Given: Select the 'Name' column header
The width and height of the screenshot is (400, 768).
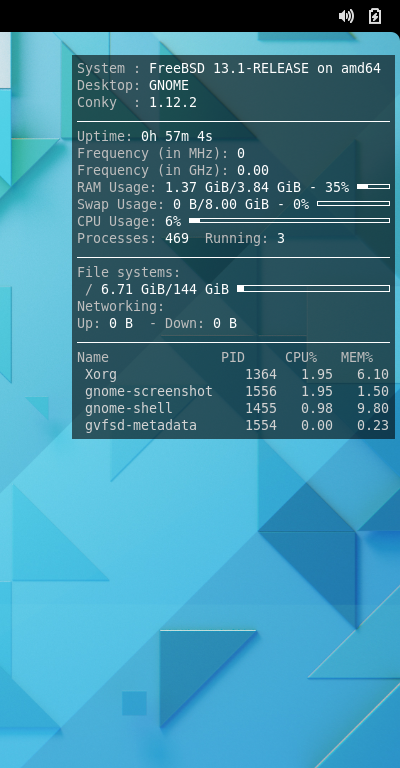Looking at the screenshot, I should (93, 358).
